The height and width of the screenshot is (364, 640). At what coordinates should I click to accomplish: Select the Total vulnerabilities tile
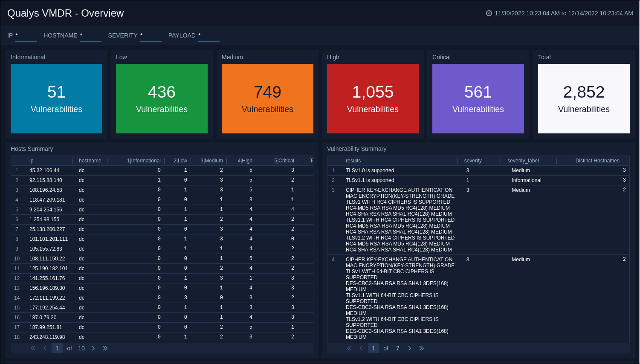583,98
